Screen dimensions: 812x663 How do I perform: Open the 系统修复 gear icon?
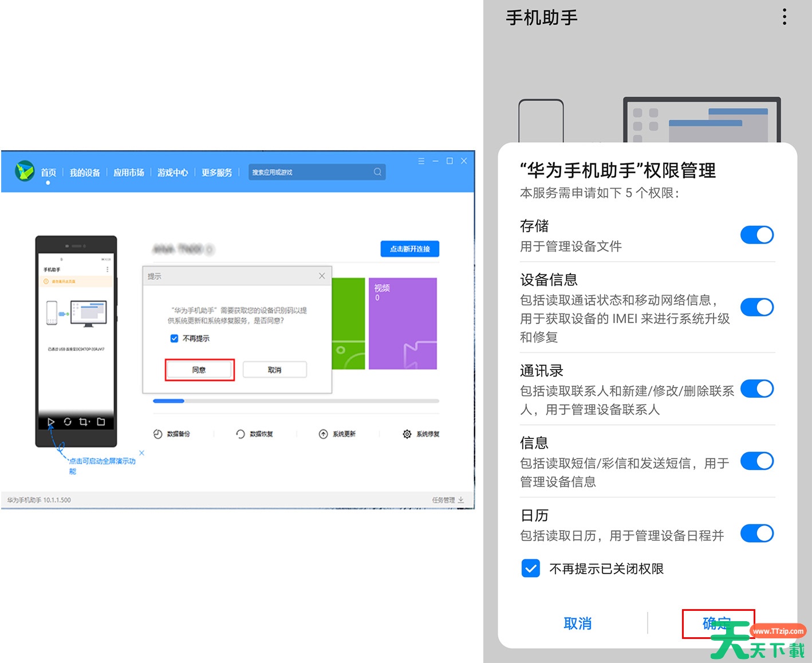pyautogui.click(x=407, y=434)
